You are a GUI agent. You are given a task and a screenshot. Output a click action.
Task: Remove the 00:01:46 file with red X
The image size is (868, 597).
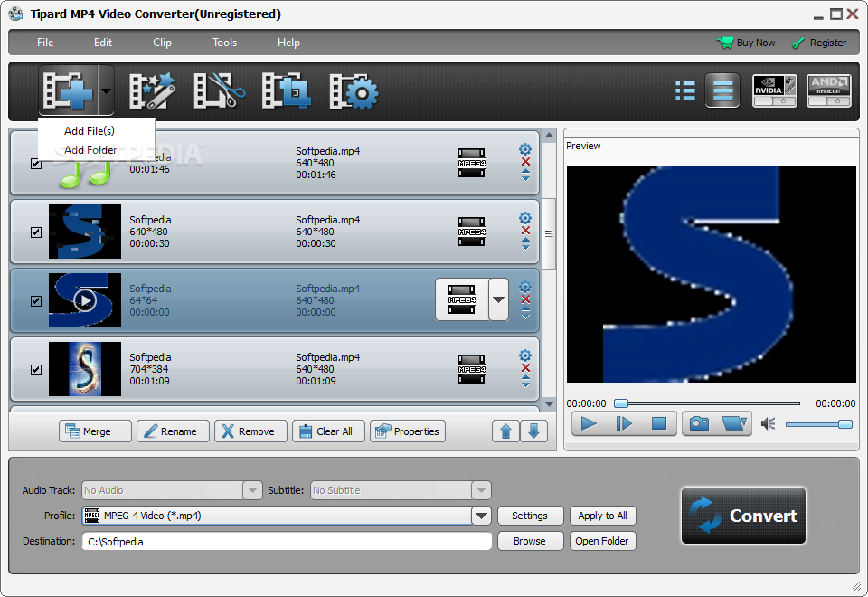click(x=526, y=162)
